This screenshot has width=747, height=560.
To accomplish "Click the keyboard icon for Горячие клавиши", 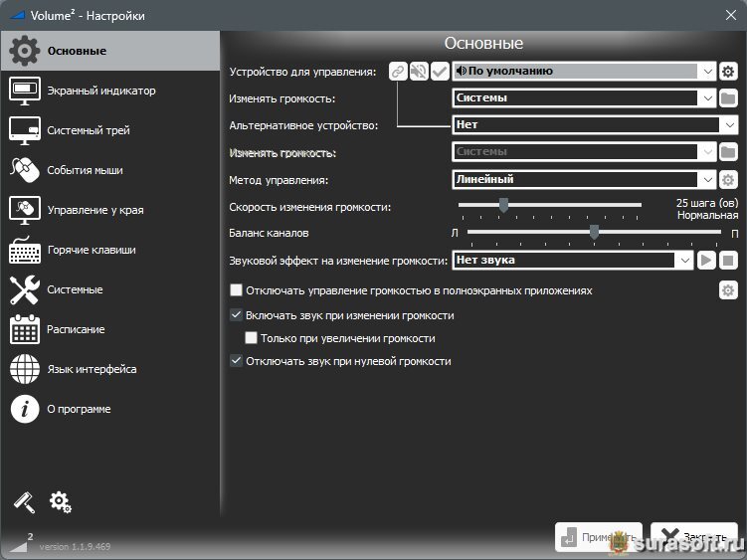I will pos(25,251).
